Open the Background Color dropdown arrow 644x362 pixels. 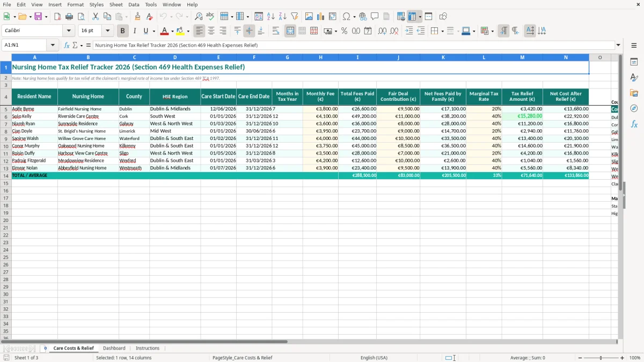pyautogui.click(x=188, y=31)
